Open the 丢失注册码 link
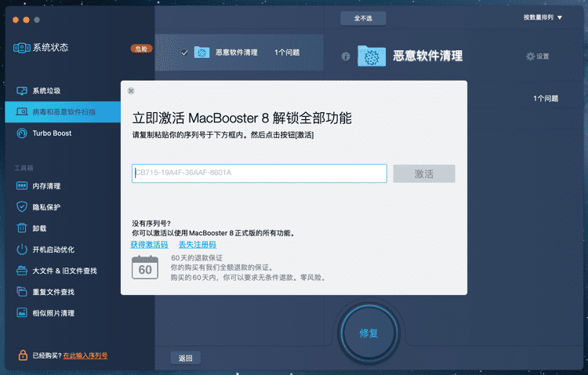The height and width of the screenshot is (375, 588). (198, 245)
